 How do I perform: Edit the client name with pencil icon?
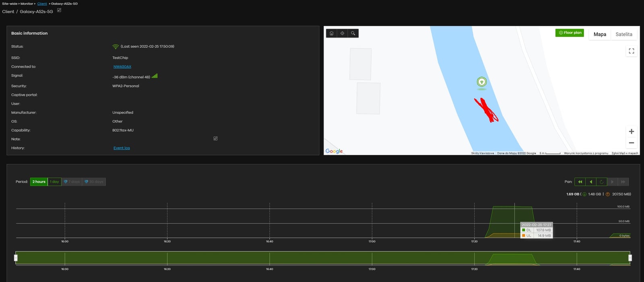coord(59,10)
